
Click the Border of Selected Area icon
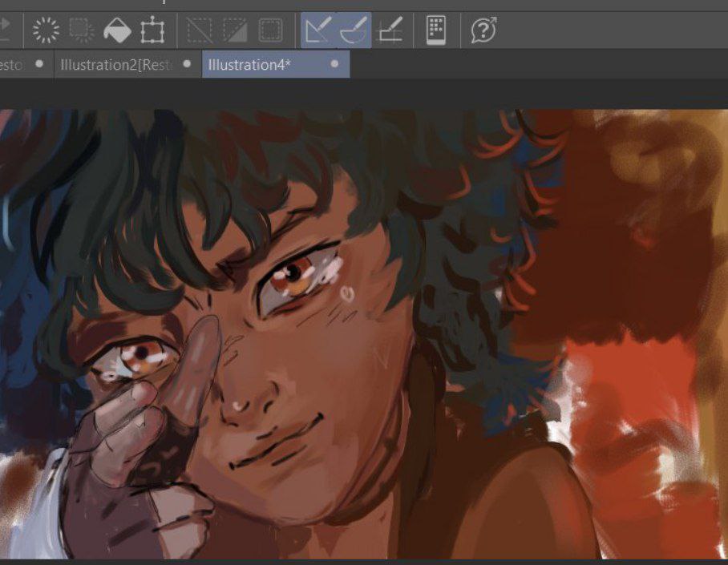point(270,31)
